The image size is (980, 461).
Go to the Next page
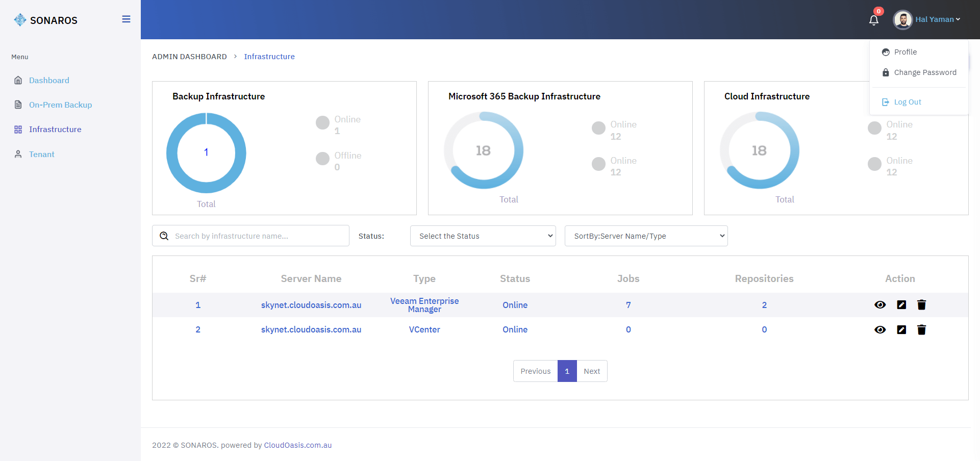pos(592,371)
